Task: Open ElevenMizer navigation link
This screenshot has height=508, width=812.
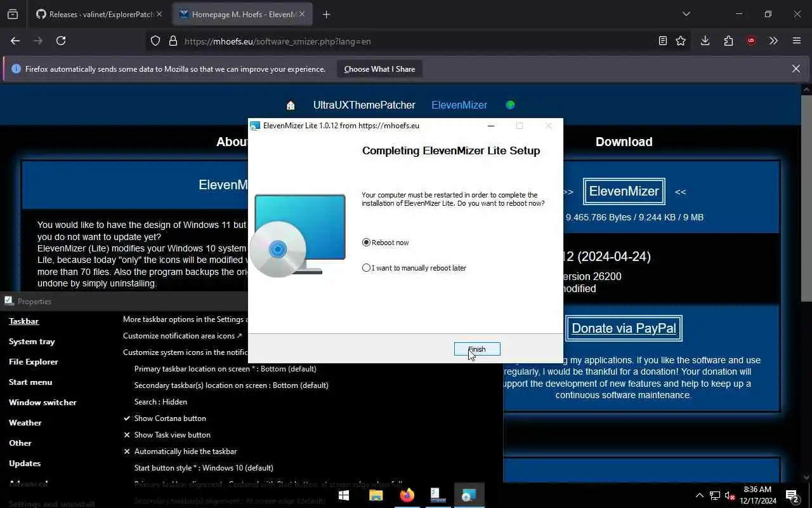Action: pyautogui.click(x=459, y=105)
